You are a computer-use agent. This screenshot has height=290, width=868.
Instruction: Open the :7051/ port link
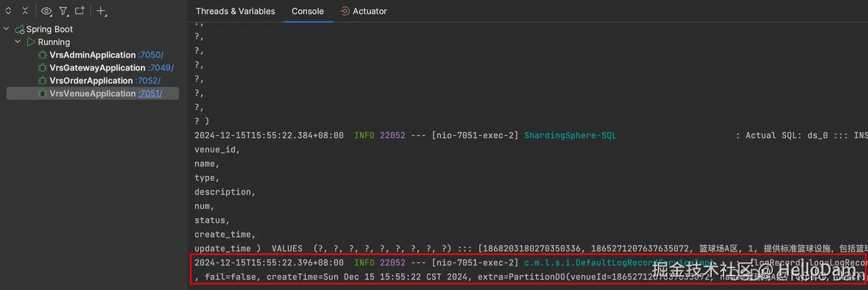pos(151,94)
